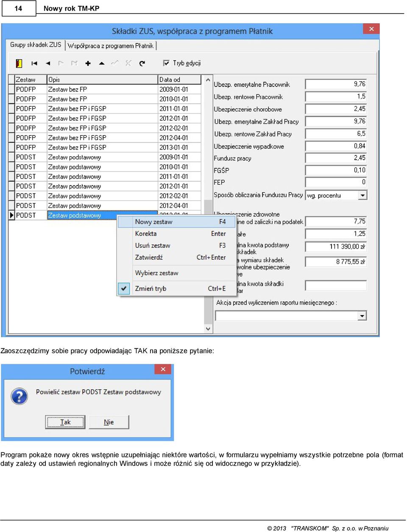Screen dimensions: 407x532
Task: Click the greyed checkmark post icon
Action: (115, 63)
